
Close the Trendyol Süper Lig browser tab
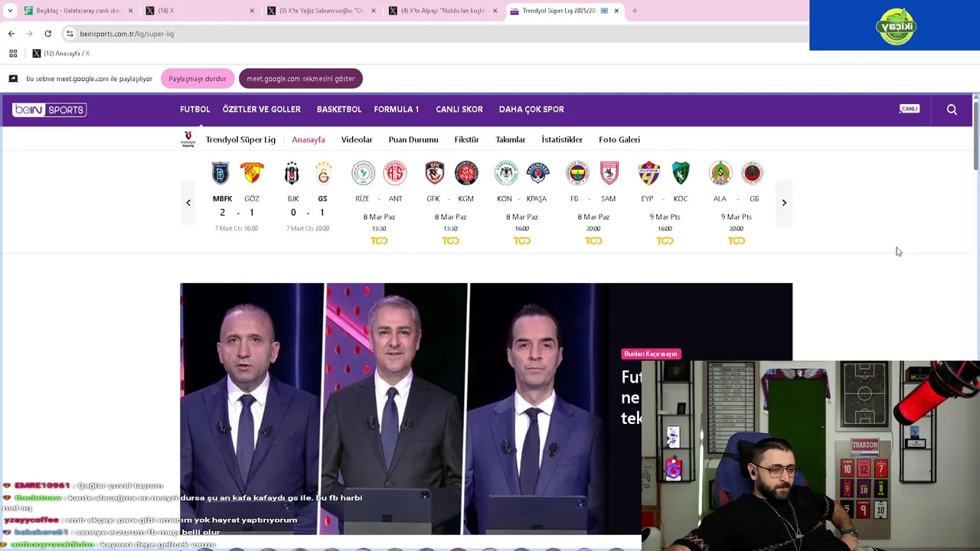[616, 11]
